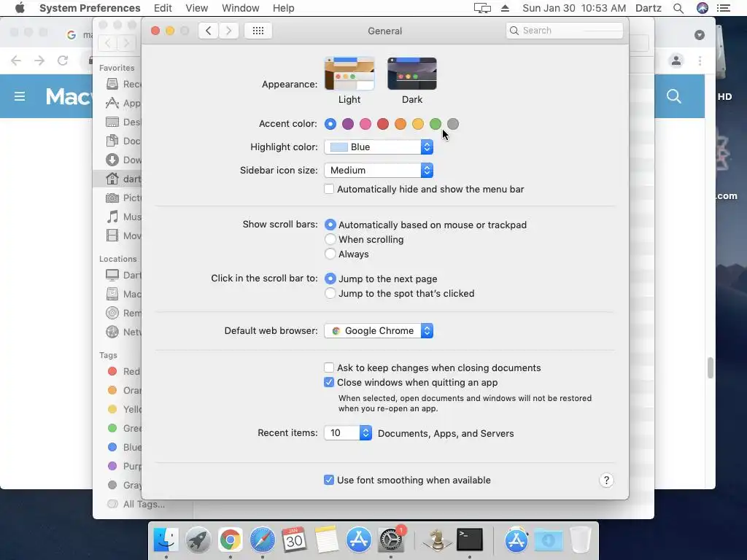Launch Launchpad rocket icon in Dock

(198, 540)
